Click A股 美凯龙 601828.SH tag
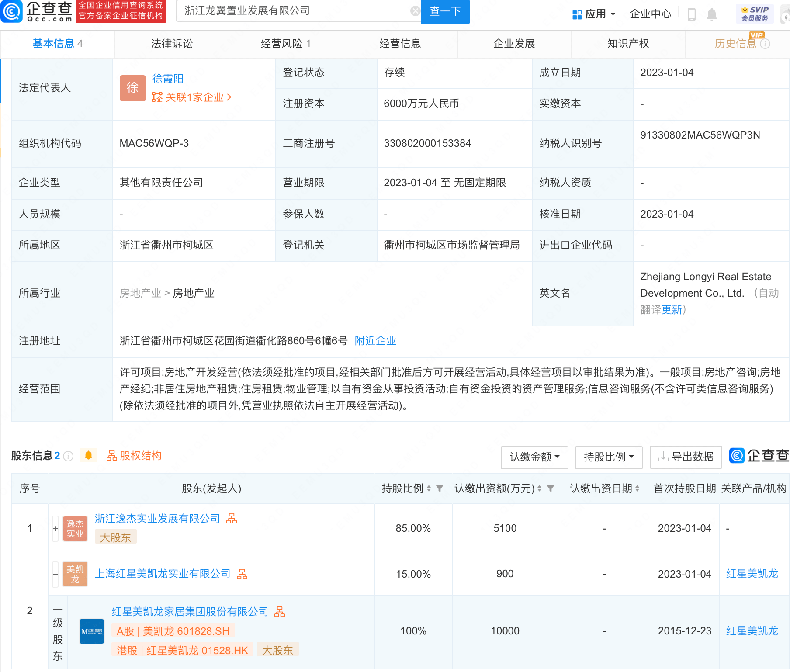This screenshot has width=790, height=672. pyautogui.click(x=173, y=631)
